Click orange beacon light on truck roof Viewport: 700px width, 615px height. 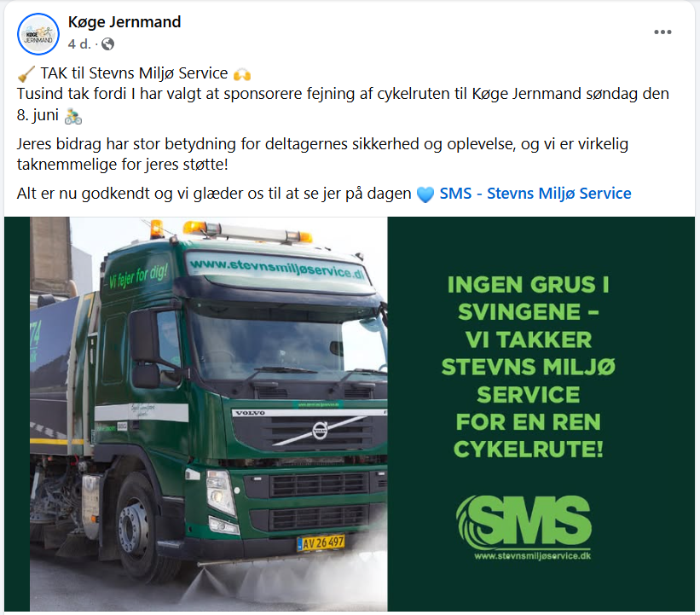[x=157, y=229]
